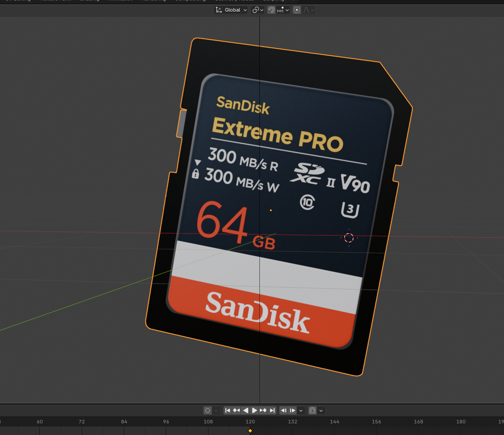This screenshot has height=435, width=504.
Task: Click frame 132 on timeline ruler
Action: [292, 422]
